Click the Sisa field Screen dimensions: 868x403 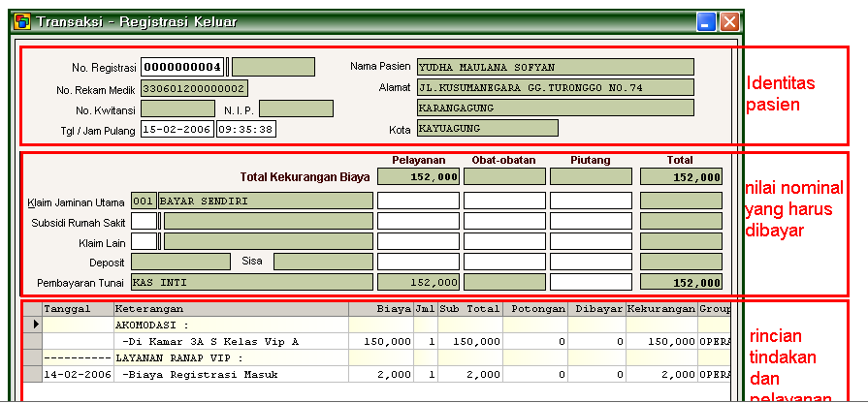pos(323,262)
